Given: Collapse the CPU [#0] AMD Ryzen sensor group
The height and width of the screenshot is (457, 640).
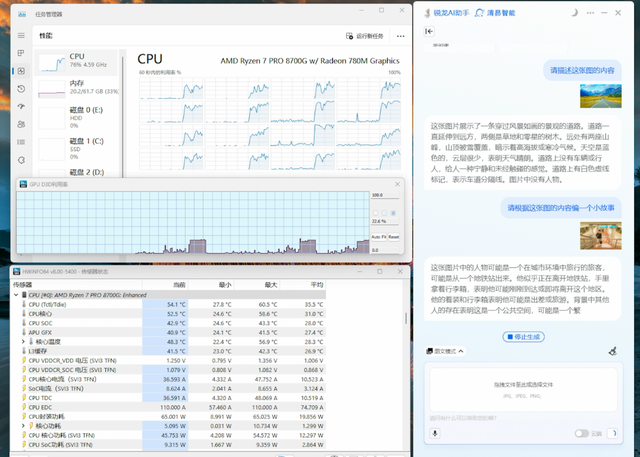Looking at the screenshot, I should [x=16, y=295].
